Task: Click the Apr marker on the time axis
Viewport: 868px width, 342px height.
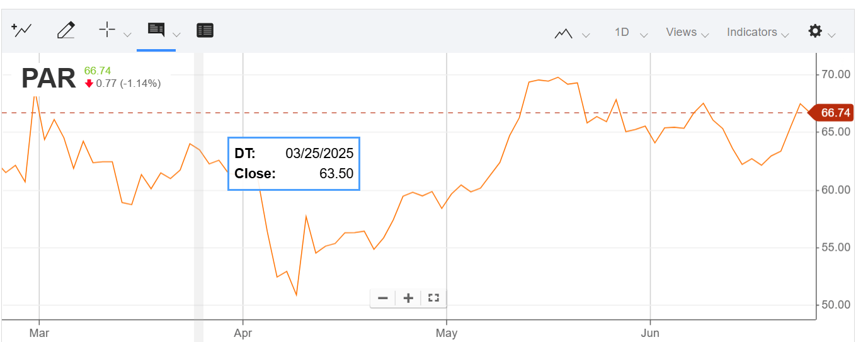Action: click(243, 333)
